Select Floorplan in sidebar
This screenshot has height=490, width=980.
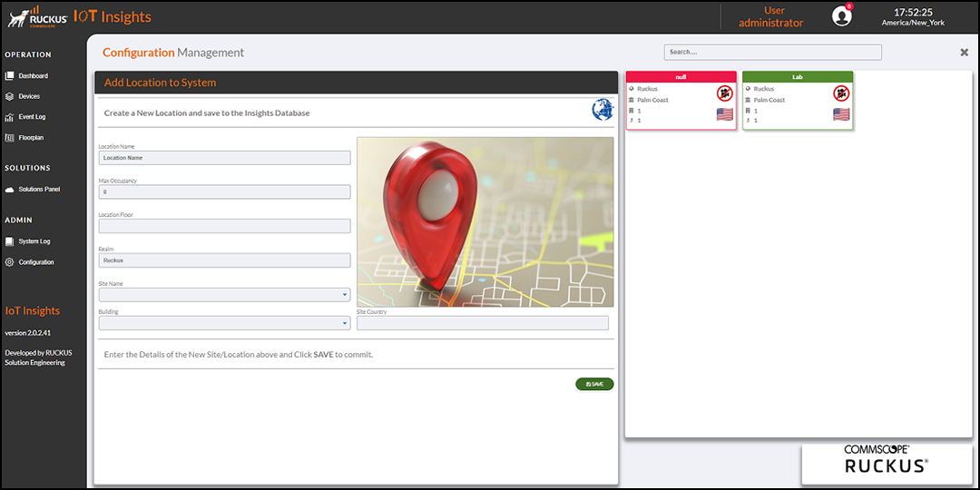coord(31,138)
